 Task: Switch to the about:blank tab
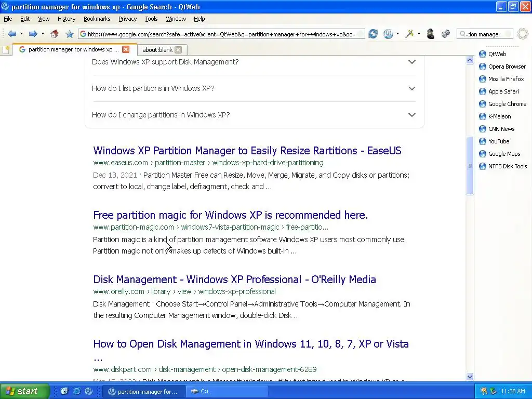[157, 50]
